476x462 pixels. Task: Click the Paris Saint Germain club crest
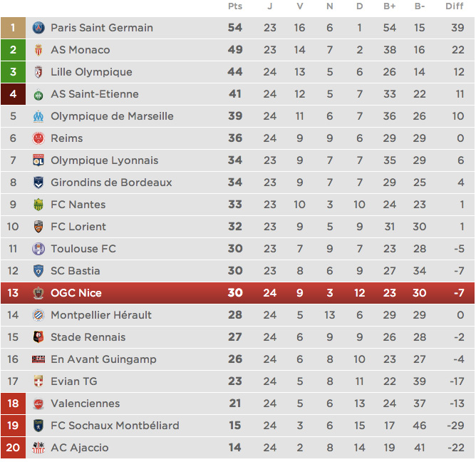[x=38, y=28]
